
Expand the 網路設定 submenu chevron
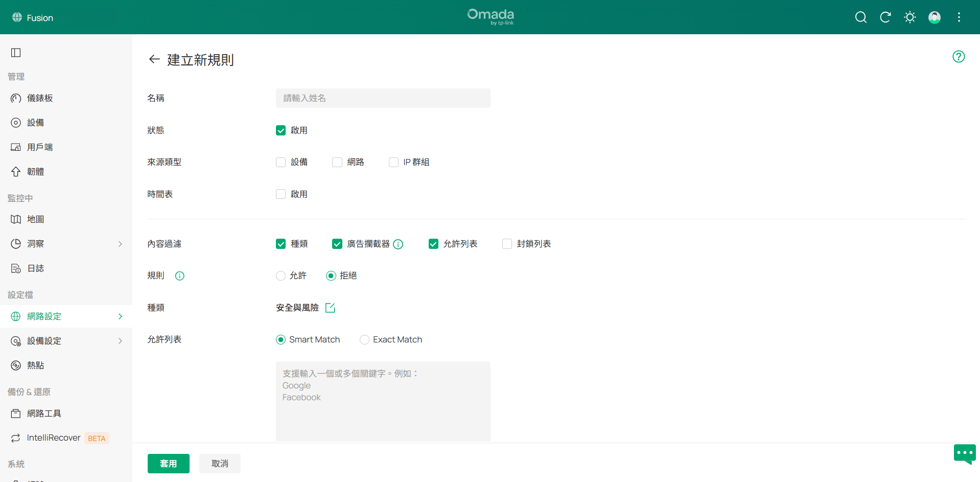tap(120, 316)
